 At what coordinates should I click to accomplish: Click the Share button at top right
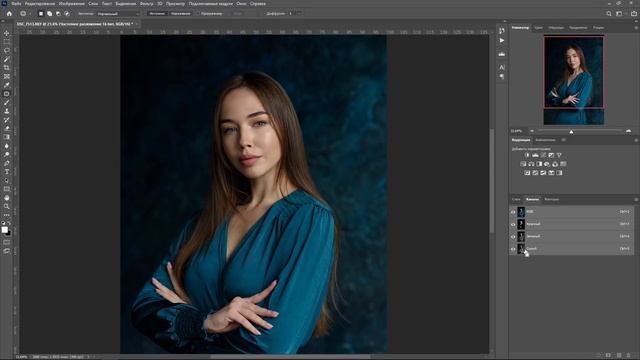tap(634, 13)
